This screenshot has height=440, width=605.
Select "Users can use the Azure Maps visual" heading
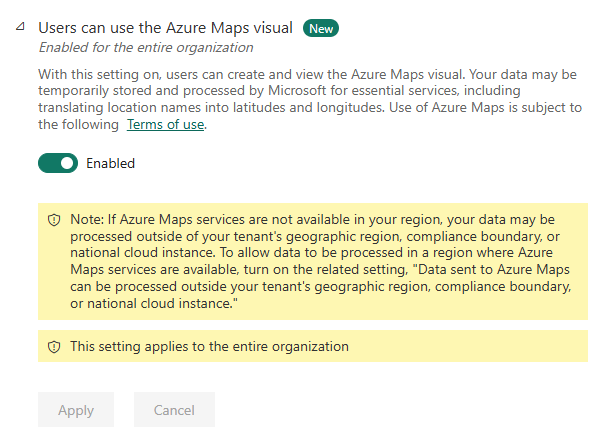pyautogui.click(x=166, y=29)
